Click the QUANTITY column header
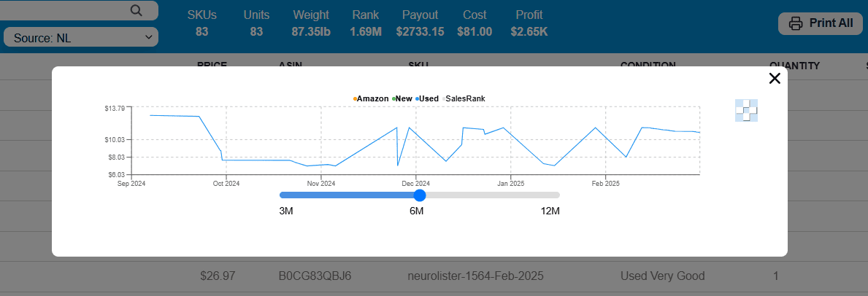 point(794,66)
